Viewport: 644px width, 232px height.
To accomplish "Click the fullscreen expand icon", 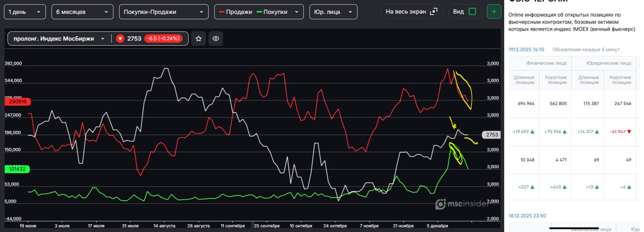I will [x=434, y=12].
